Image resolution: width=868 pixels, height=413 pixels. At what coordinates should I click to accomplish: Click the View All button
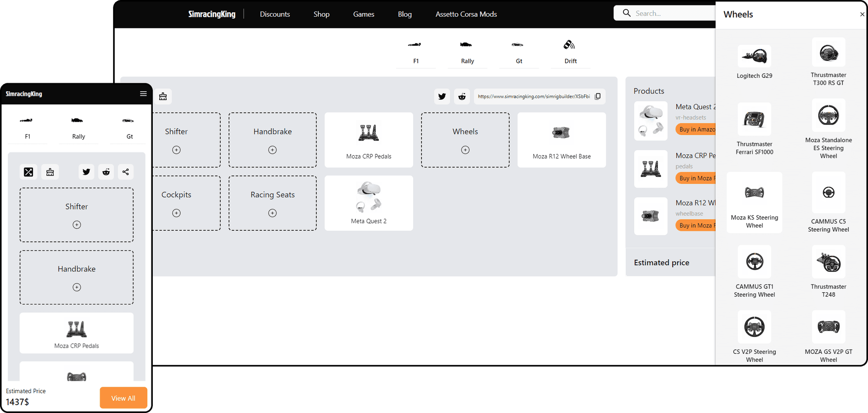coord(123,398)
